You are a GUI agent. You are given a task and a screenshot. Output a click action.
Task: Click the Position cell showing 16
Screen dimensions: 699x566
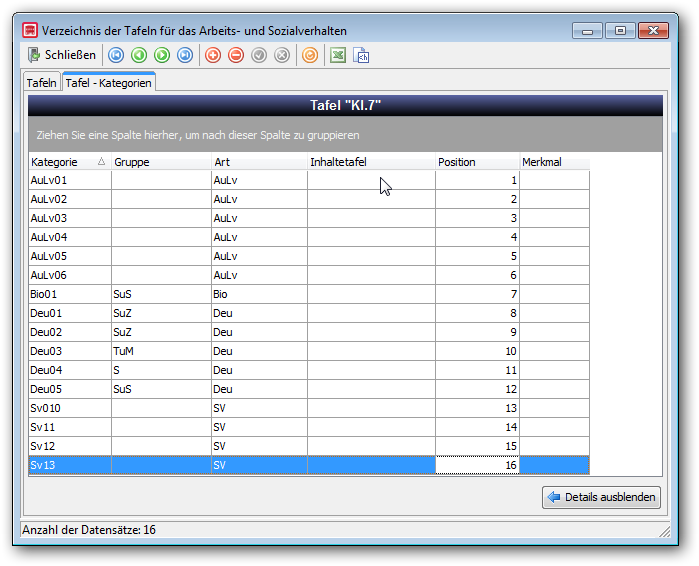pos(477,465)
